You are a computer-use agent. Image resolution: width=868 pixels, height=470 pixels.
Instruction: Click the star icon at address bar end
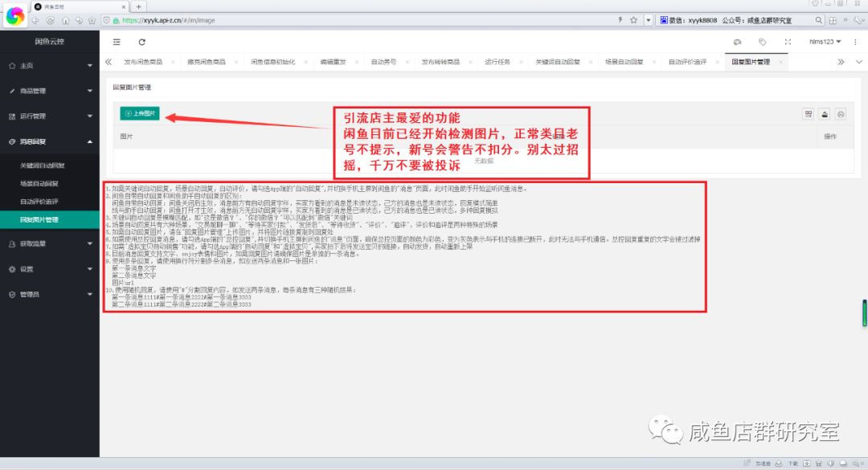coord(634,20)
